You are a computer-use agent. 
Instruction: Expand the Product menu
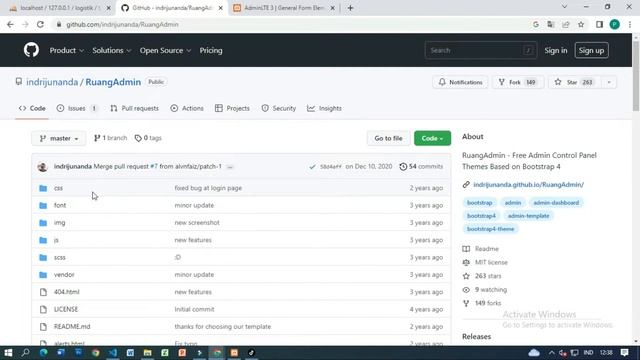(x=67, y=51)
